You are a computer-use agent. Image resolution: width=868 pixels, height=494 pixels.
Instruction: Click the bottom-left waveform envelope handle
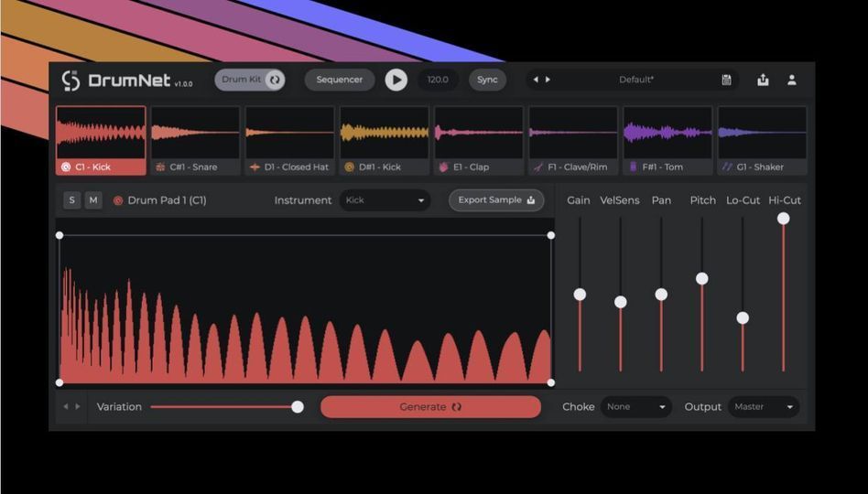(60, 382)
